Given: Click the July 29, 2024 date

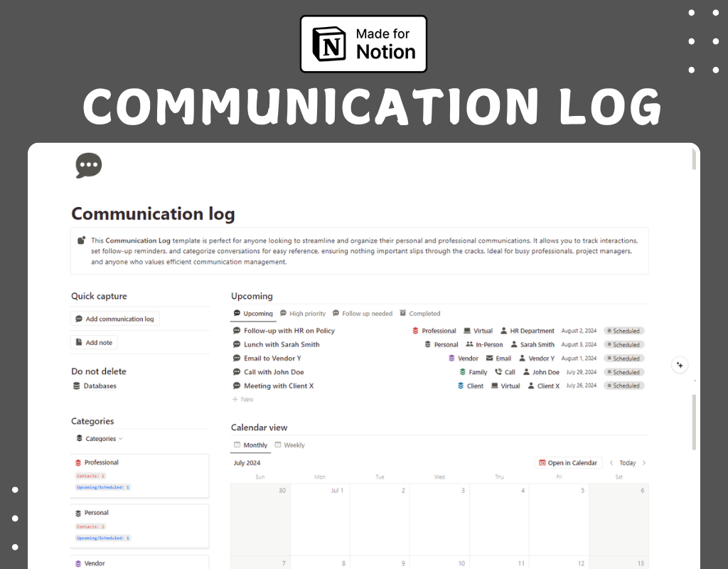Looking at the screenshot, I should tap(581, 372).
